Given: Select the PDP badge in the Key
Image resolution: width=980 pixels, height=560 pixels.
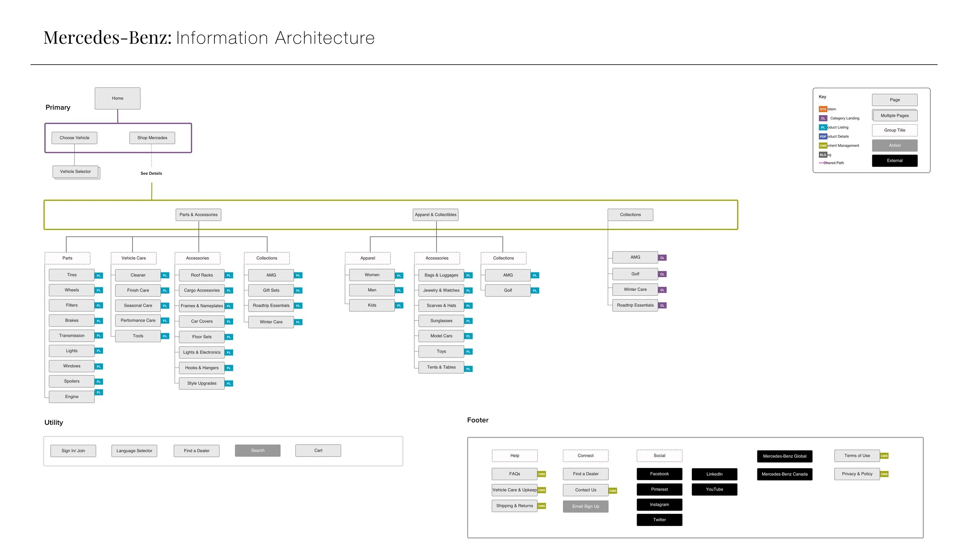Looking at the screenshot, I should point(823,136).
